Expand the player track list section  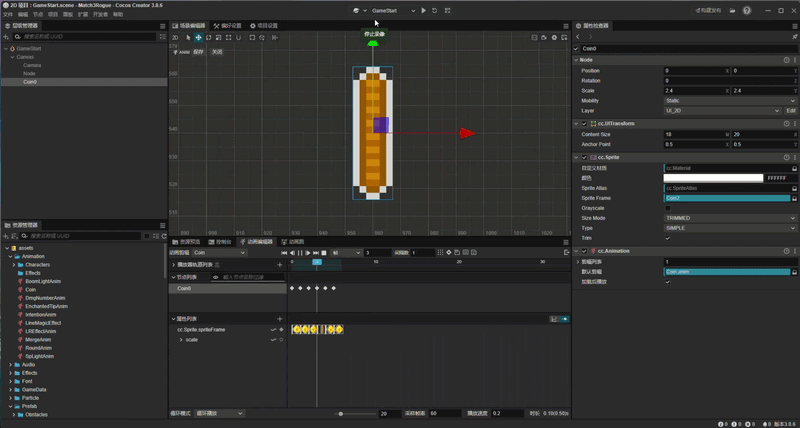173,265
